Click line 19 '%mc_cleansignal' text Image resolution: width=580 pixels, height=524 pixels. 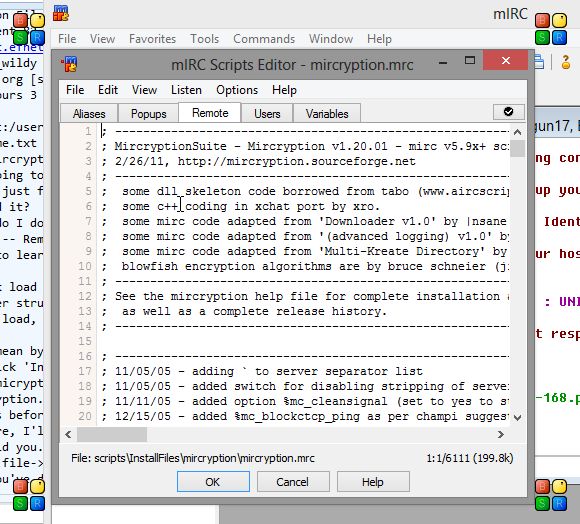point(335,402)
